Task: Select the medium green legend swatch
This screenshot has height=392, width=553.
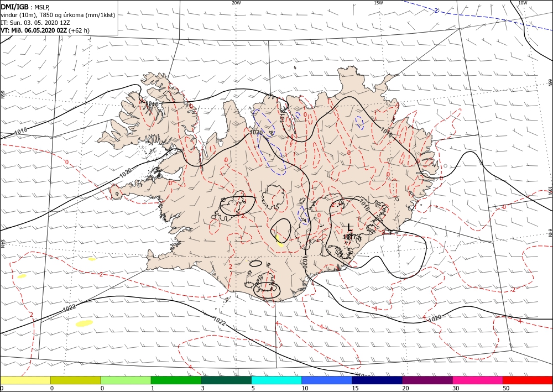Action: tap(176, 380)
